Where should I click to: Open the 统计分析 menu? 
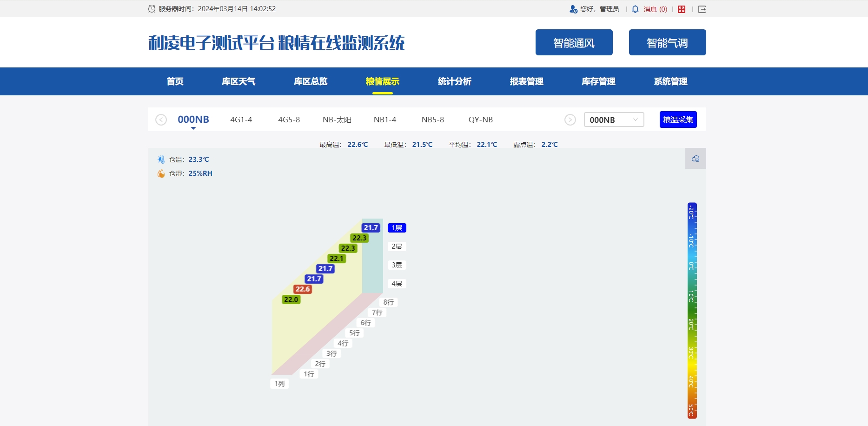click(455, 81)
